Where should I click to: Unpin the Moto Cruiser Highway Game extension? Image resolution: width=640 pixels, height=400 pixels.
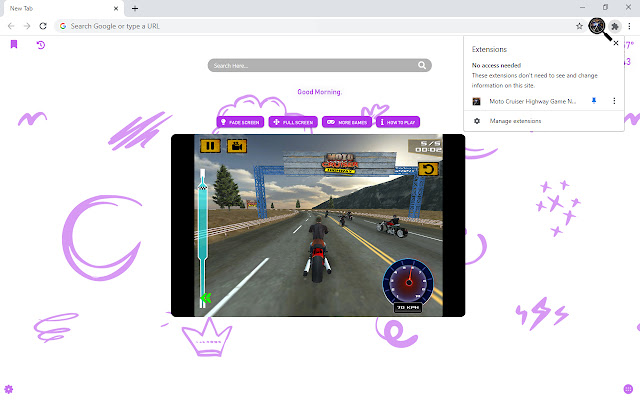coord(594,101)
